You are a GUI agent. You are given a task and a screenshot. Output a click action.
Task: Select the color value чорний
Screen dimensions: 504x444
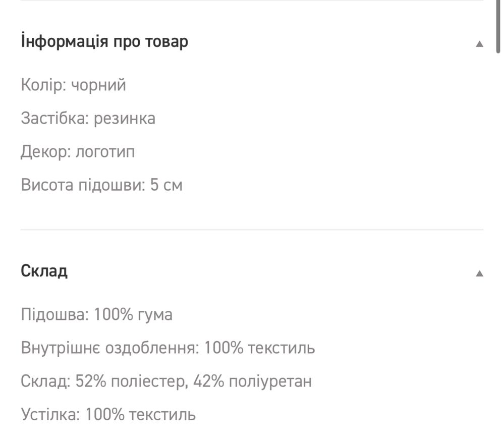point(98,85)
